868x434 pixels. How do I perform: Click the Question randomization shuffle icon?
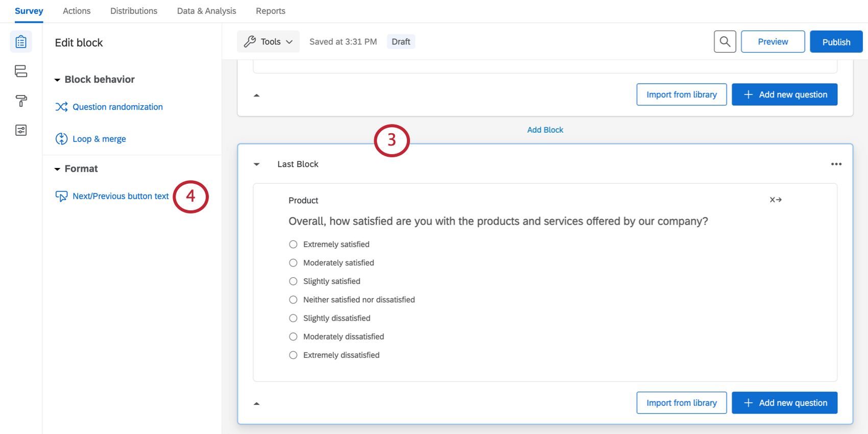61,107
